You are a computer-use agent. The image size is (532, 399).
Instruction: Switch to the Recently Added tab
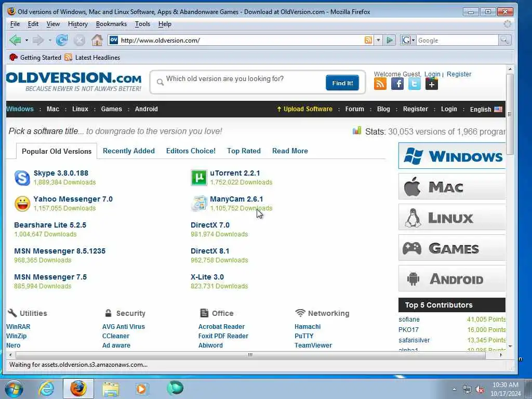[129, 151]
